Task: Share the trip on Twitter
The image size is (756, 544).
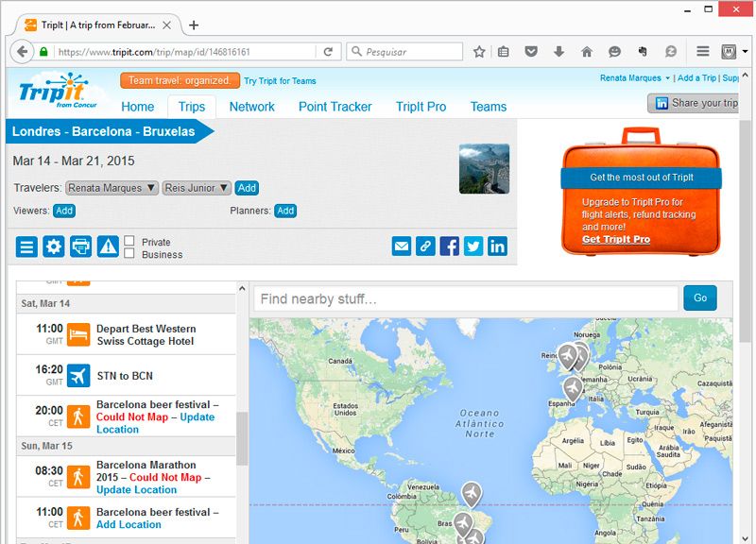Action: tap(473, 246)
